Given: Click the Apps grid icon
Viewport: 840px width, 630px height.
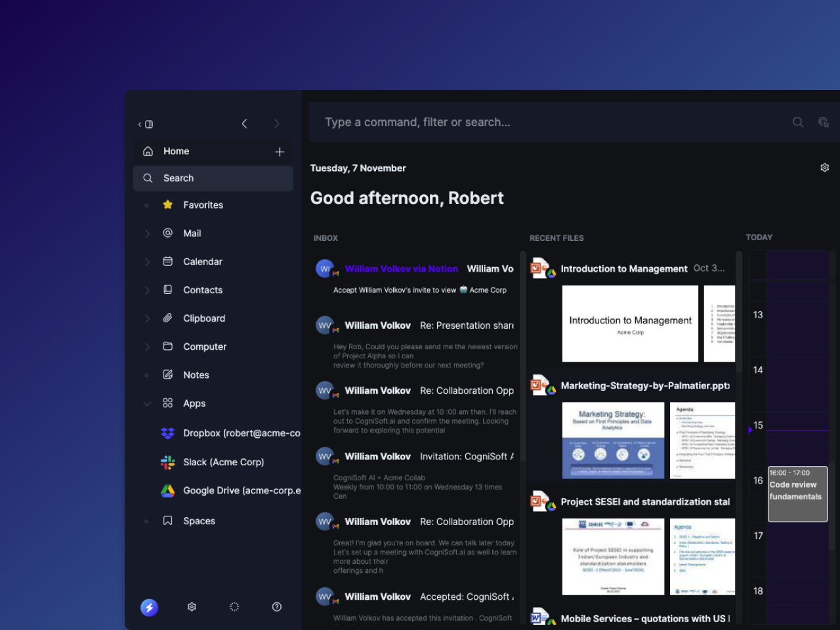Looking at the screenshot, I should 168,403.
